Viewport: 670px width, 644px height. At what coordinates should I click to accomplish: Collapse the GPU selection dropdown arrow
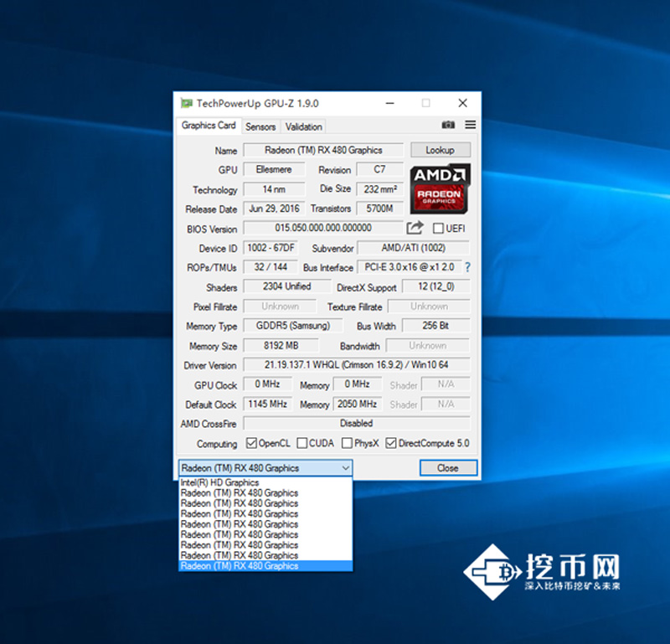click(x=345, y=468)
